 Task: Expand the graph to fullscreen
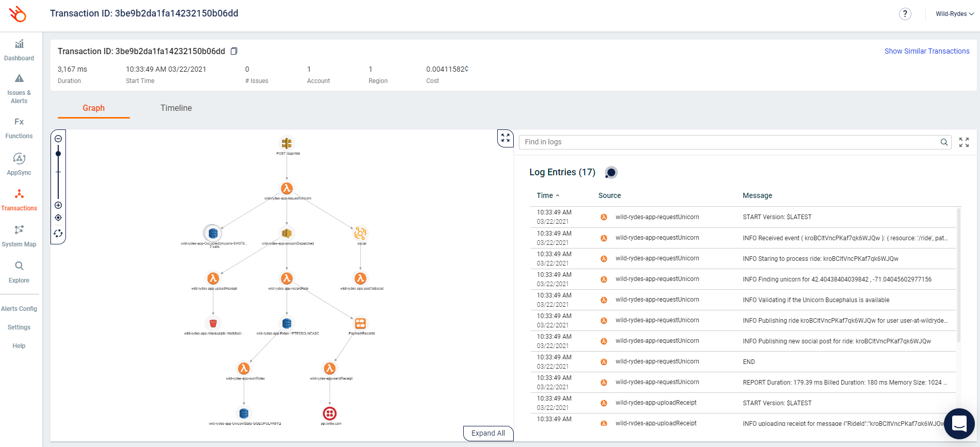click(505, 138)
